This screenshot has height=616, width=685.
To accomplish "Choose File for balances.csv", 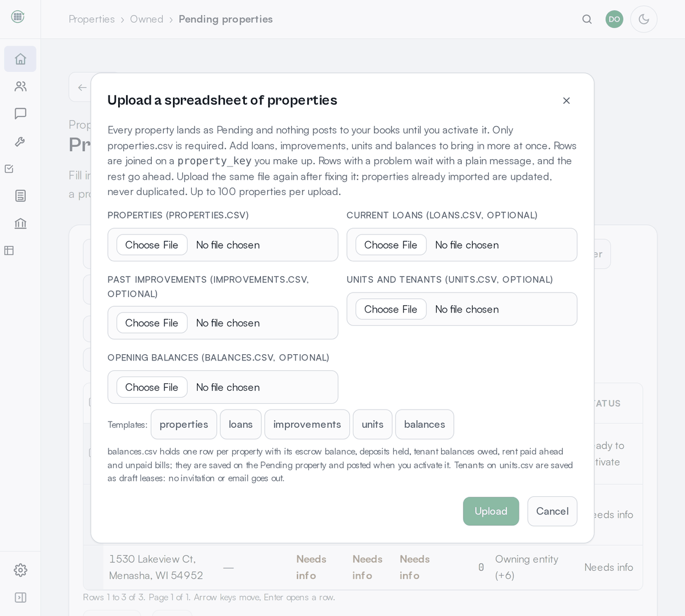I will pyautogui.click(x=152, y=387).
